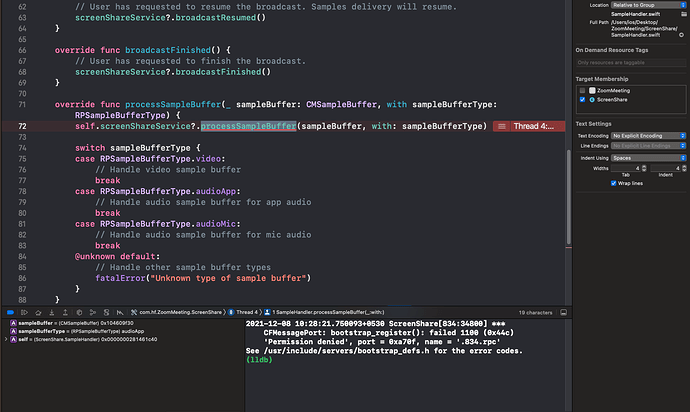Click CFMessagePort bootstrap_register console line

[x=389, y=333]
